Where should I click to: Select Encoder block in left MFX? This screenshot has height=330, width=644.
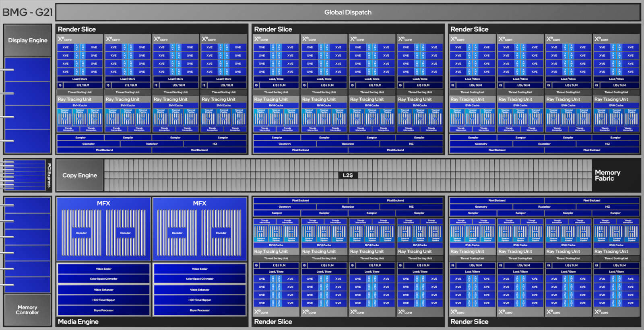pyautogui.click(x=126, y=233)
